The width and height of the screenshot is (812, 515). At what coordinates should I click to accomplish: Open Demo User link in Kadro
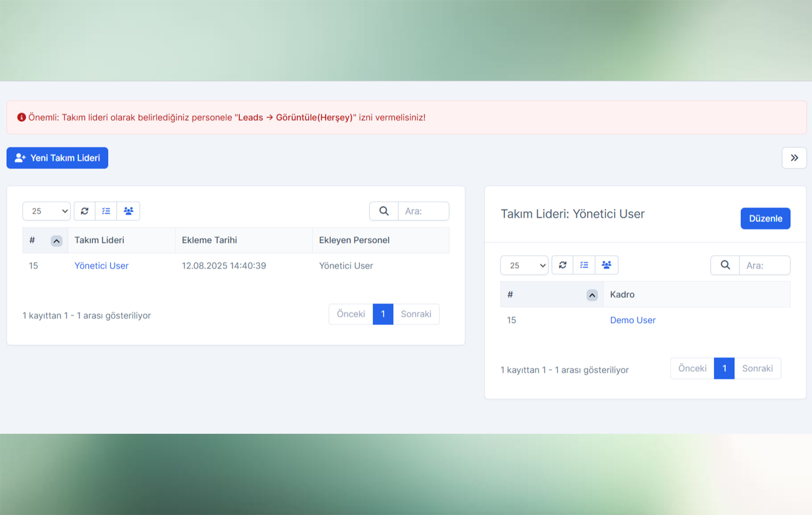[x=633, y=320]
